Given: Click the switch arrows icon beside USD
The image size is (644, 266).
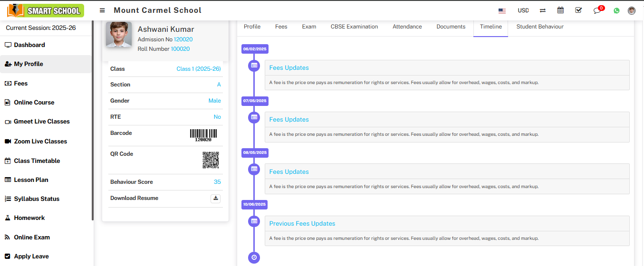Looking at the screenshot, I should pyautogui.click(x=542, y=10).
